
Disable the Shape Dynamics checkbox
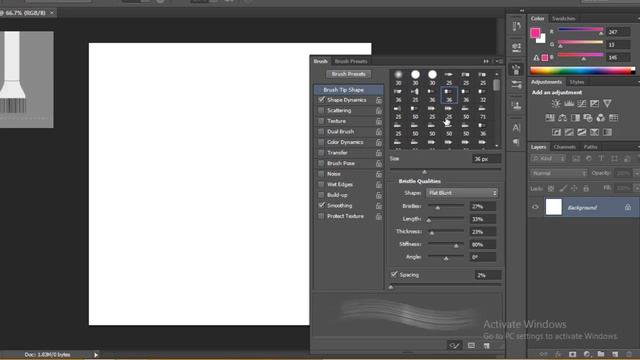click(321, 100)
